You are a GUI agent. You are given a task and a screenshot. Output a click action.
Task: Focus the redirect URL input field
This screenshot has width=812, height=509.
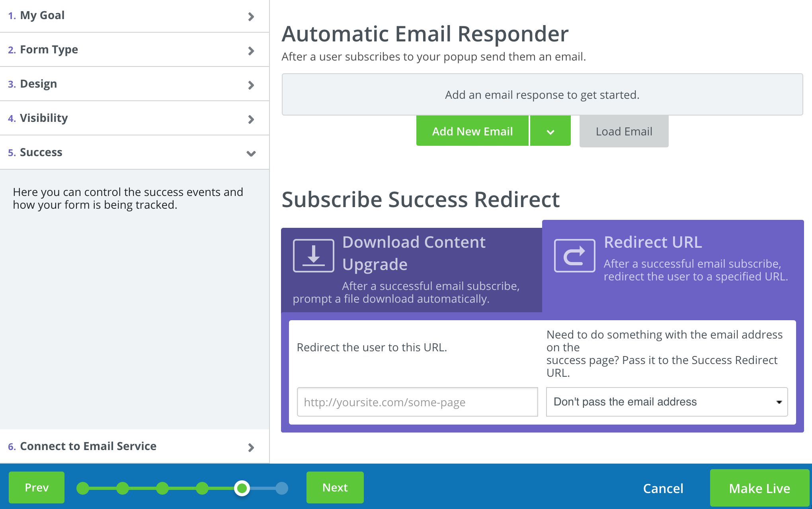tap(417, 402)
